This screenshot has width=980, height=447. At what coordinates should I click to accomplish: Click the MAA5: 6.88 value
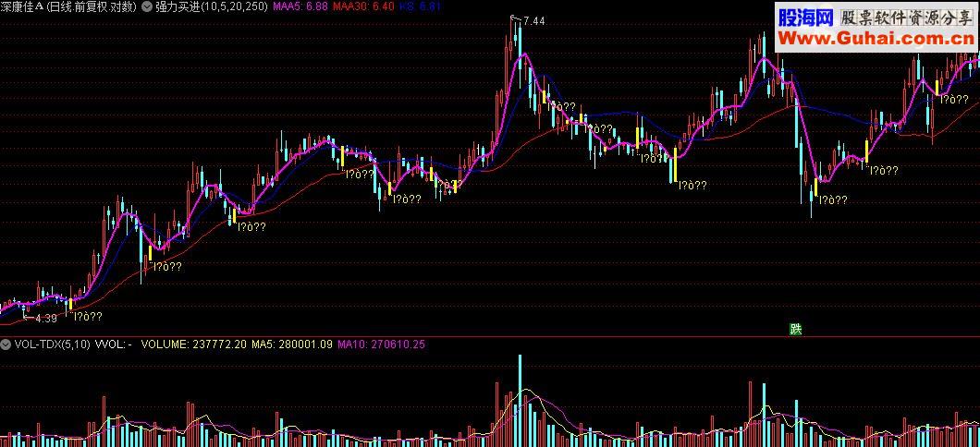point(300,6)
